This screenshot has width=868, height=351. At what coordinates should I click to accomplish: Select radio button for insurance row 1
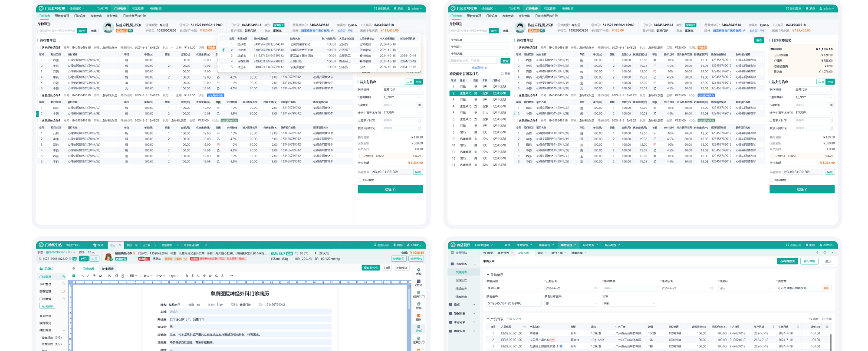point(224,44)
